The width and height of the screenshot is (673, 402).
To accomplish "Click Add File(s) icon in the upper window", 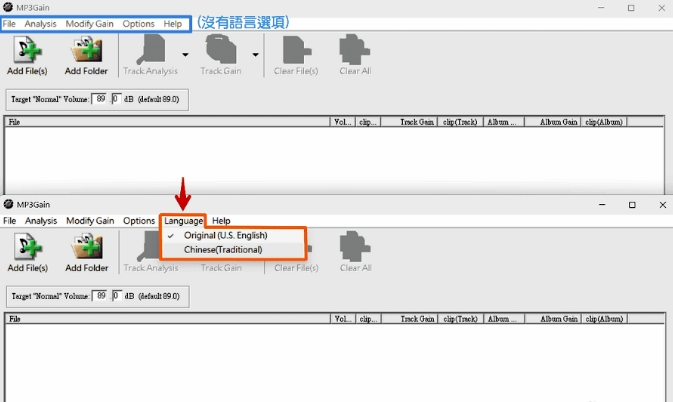I will tap(27, 52).
